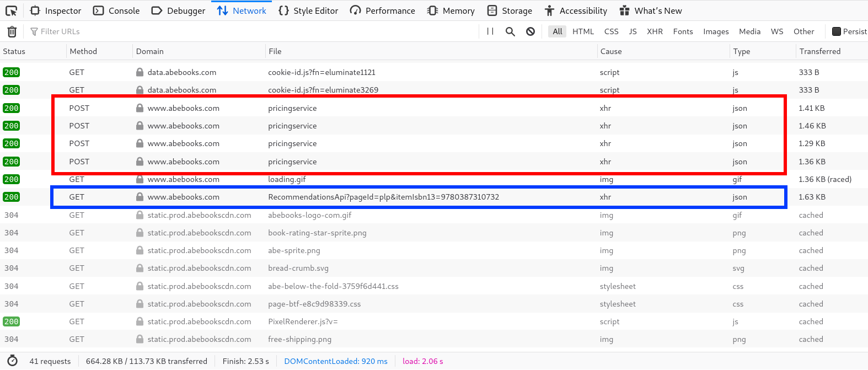Click 'load: 2.06 s' status entry
Screen dimensions: 868x370
coord(423,361)
